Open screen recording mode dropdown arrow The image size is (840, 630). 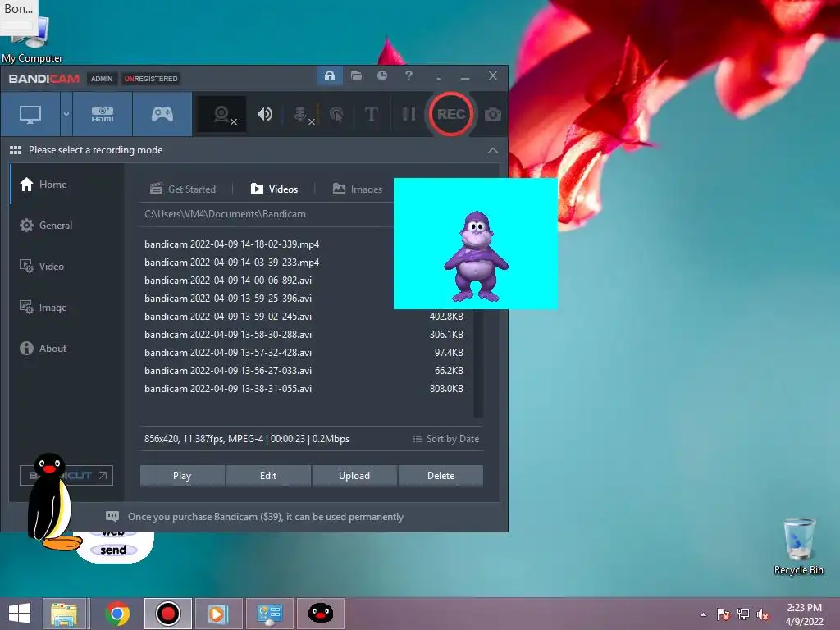pyautogui.click(x=66, y=114)
